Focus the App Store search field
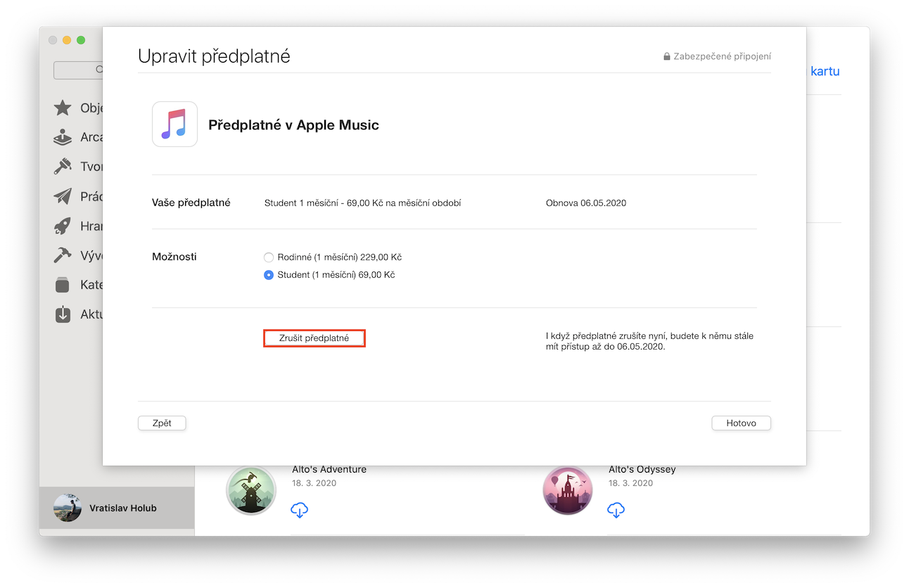The image size is (909, 588). coord(78,70)
